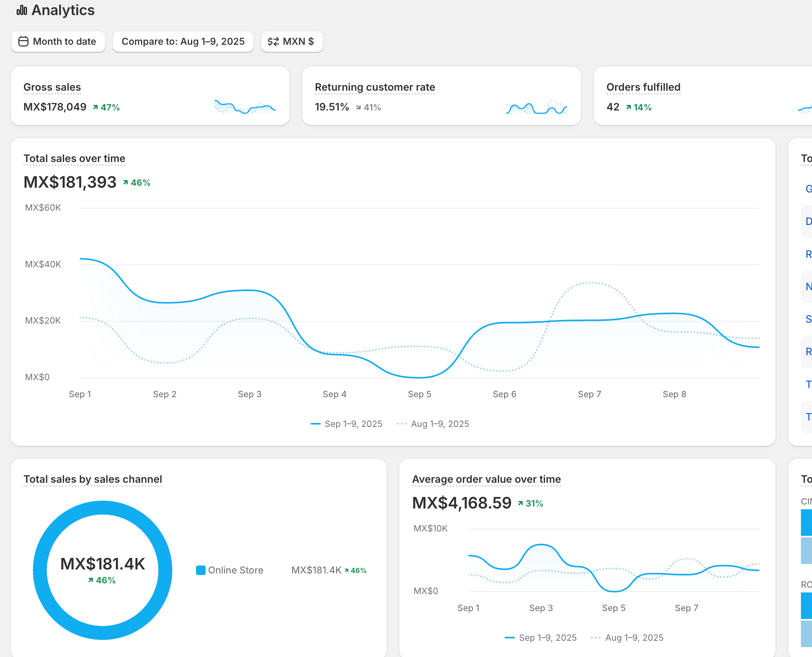Screen dimensions: 812x657
Task: Click the Analytics bar chart icon
Action: coord(22,10)
